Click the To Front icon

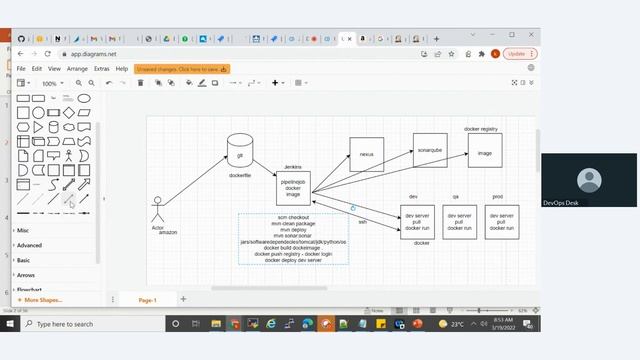click(158, 83)
